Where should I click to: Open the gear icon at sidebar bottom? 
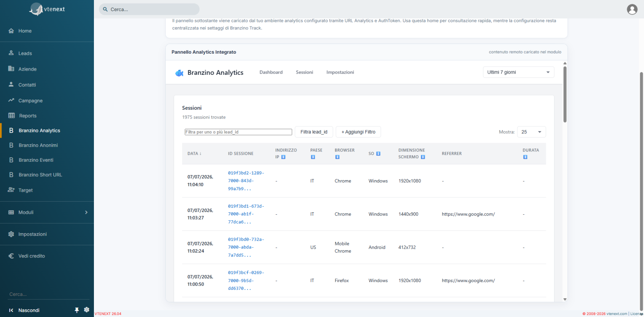coord(87,310)
